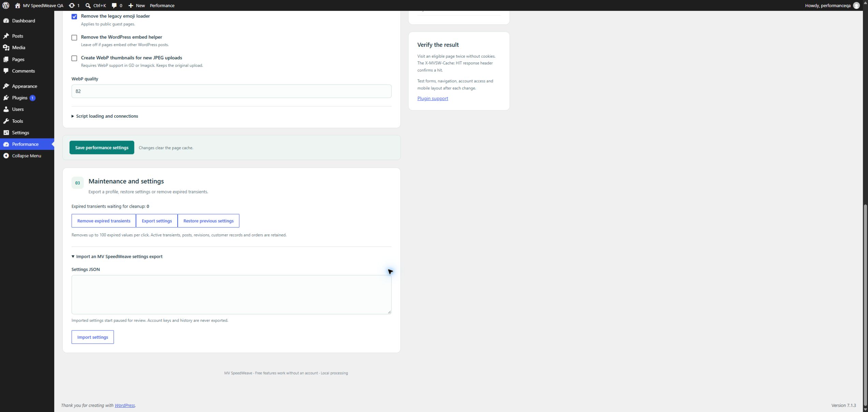Click the Settings sliders icon in sidebar

click(x=6, y=133)
